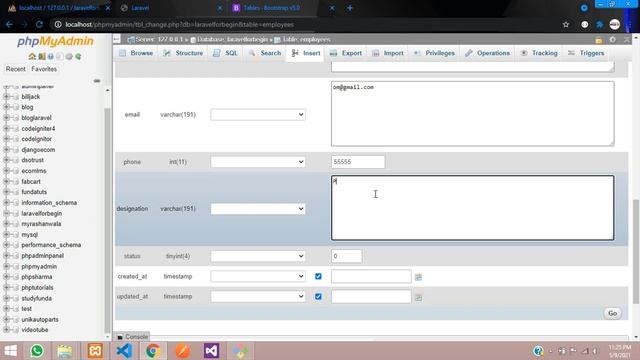The image size is (640, 360).
Task: Open the updated_at function dropdown
Action: (258, 296)
